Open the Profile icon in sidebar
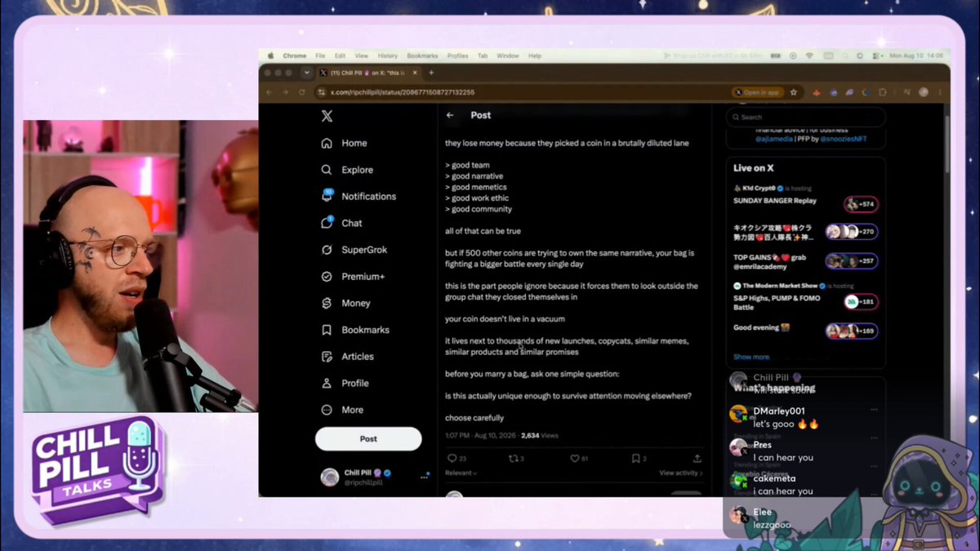The height and width of the screenshot is (551, 980). [327, 383]
